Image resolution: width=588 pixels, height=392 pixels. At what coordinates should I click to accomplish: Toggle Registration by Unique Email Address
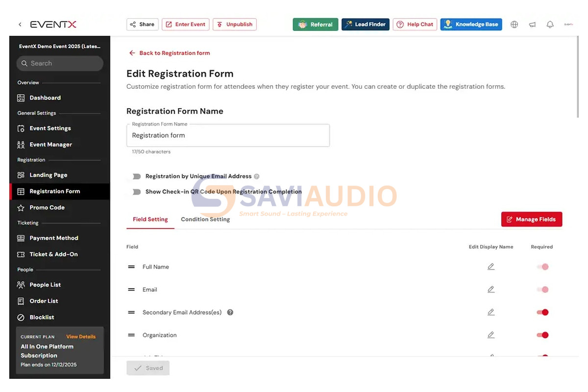[x=136, y=176]
